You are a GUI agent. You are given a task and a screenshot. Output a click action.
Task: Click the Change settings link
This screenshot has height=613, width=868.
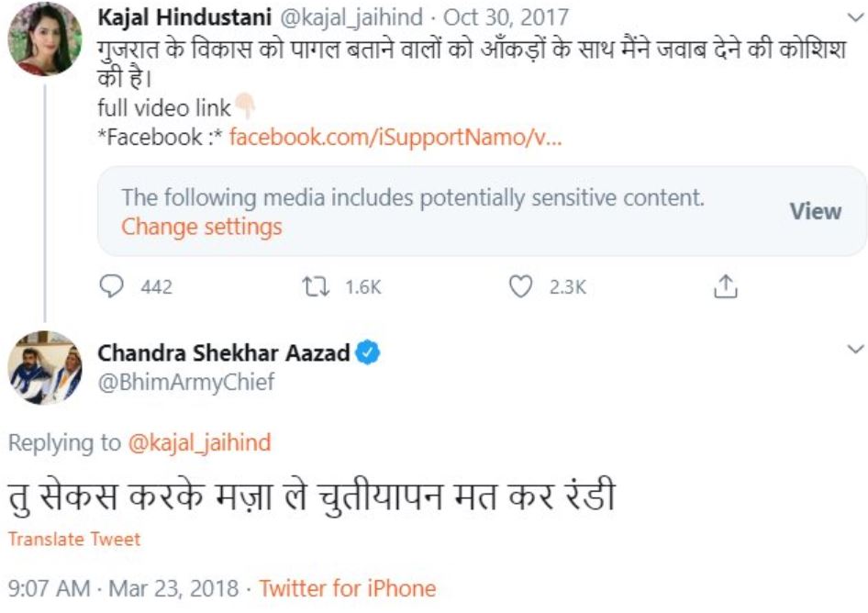201,226
